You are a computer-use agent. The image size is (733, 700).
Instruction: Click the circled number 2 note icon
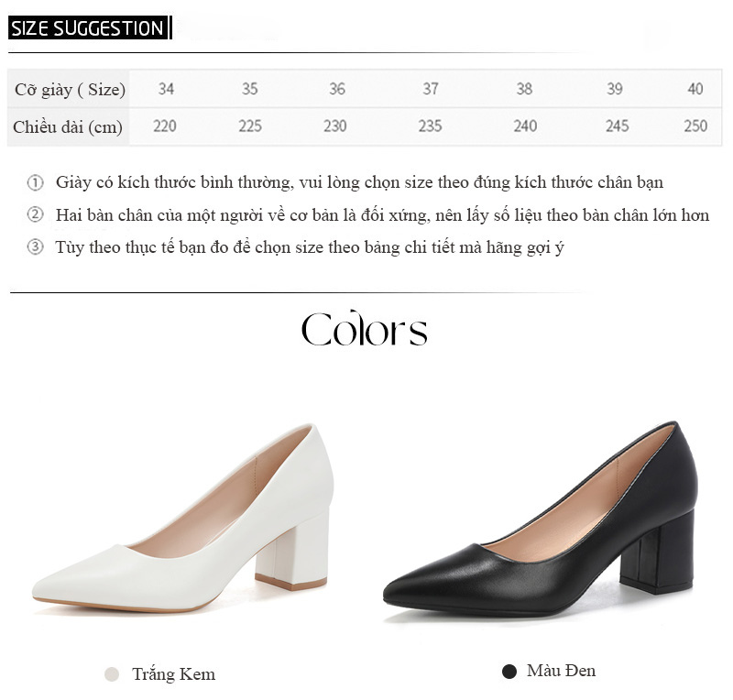coord(35,214)
